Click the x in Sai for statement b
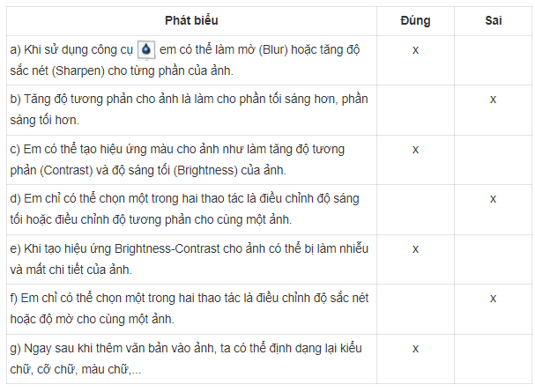The image size is (535, 392). point(494,99)
